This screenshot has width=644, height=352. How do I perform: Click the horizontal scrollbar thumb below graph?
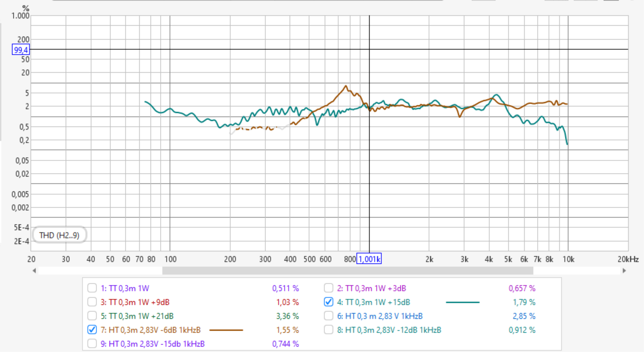tap(347, 270)
